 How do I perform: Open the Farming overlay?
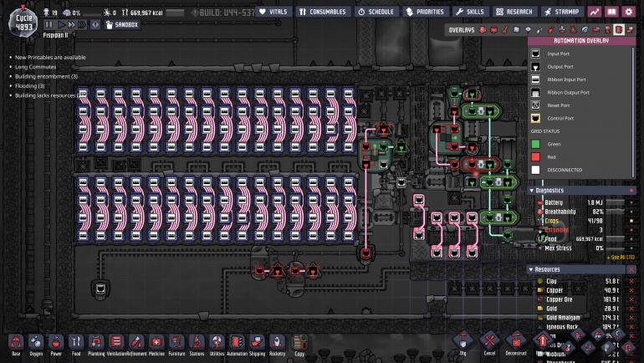click(x=585, y=29)
